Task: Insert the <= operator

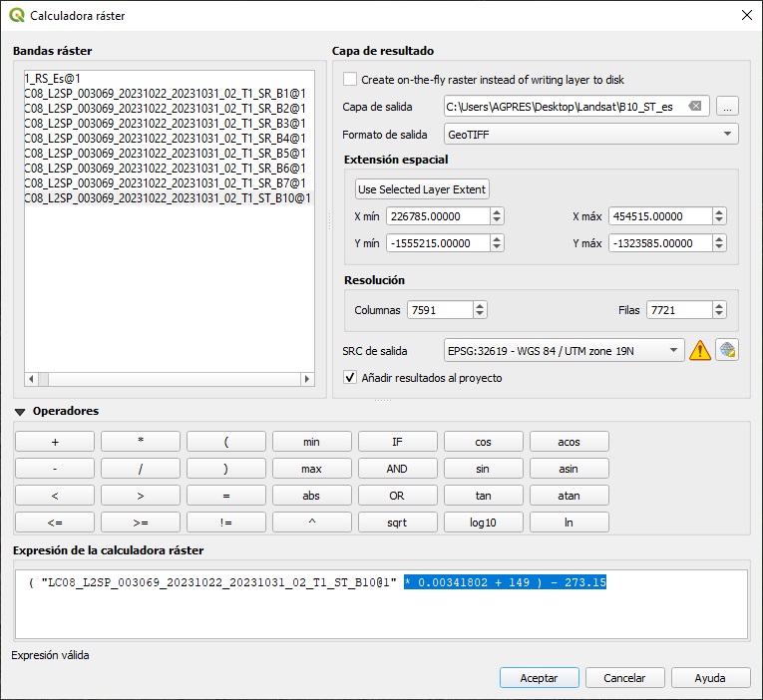Action: (x=55, y=522)
